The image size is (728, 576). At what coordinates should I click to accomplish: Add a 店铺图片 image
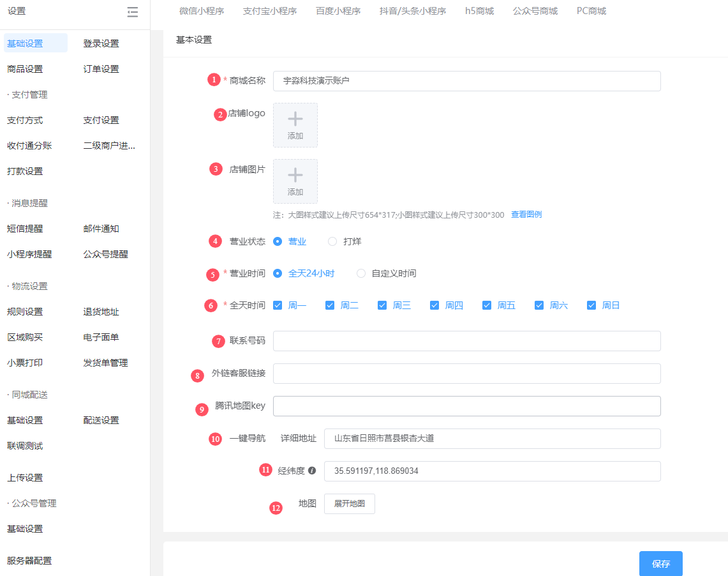click(x=295, y=181)
